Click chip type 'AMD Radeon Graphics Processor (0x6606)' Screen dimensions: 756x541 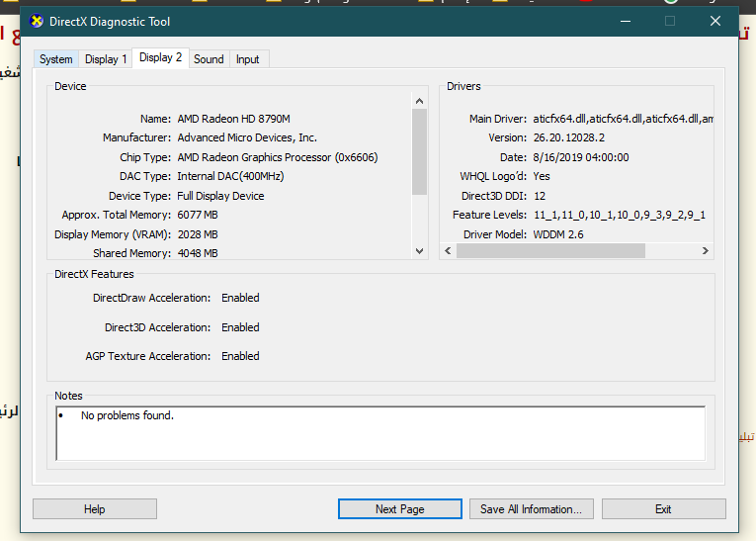[278, 157]
